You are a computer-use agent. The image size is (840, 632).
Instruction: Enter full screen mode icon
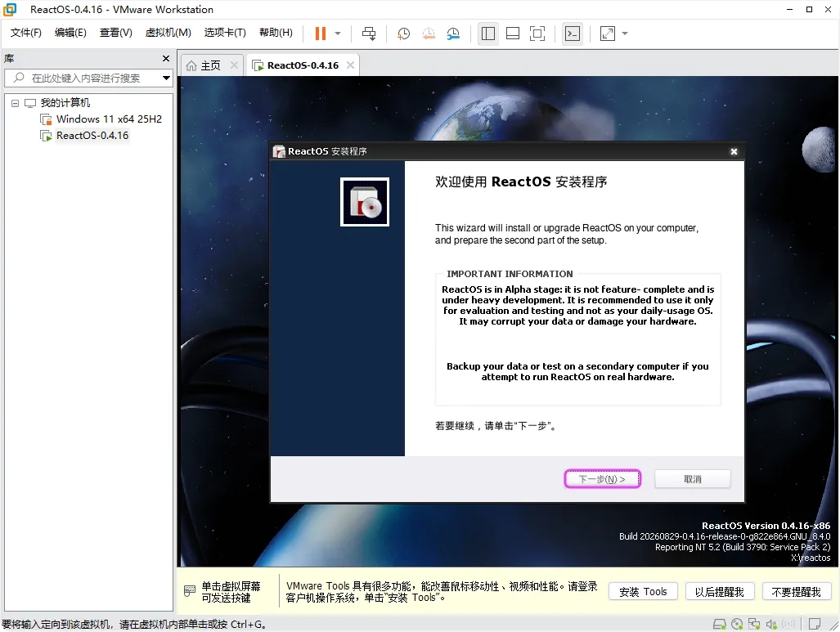(537, 34)
